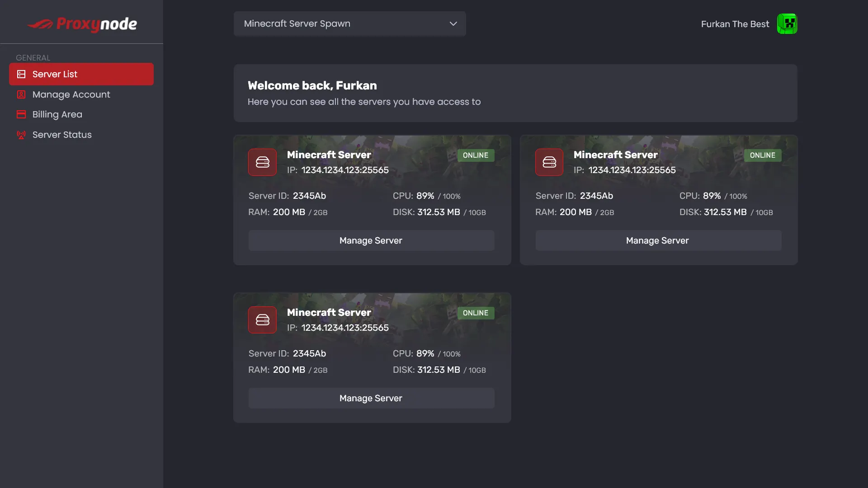868x488 pixels.
Task: Open the Billing Area menu item
Action: point(57,114)
